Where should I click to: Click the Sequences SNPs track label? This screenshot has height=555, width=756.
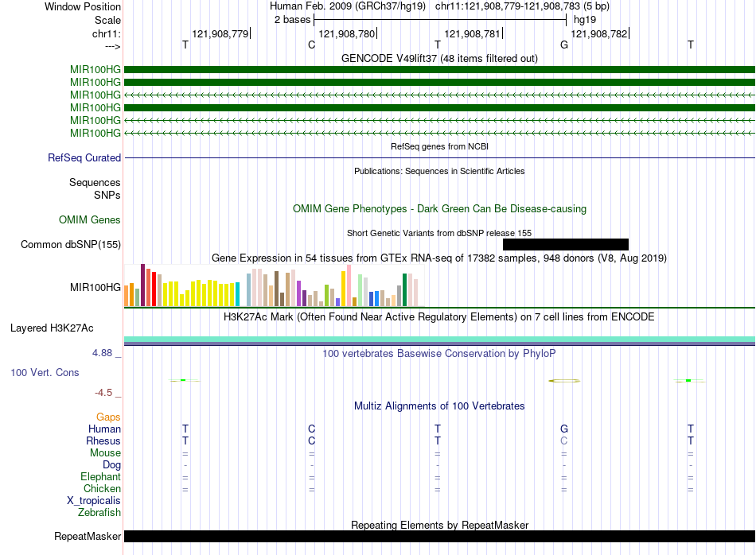pos(95,188)
